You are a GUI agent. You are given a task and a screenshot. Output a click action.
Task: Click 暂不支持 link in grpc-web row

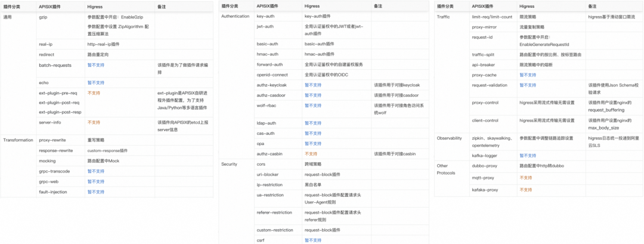coord(95,181)
